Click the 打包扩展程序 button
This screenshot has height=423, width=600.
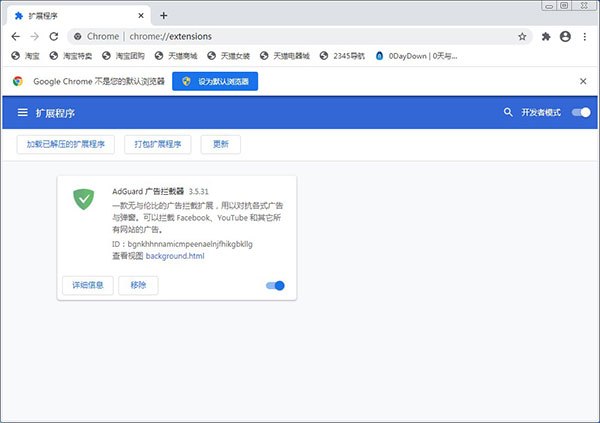(158, 144)
